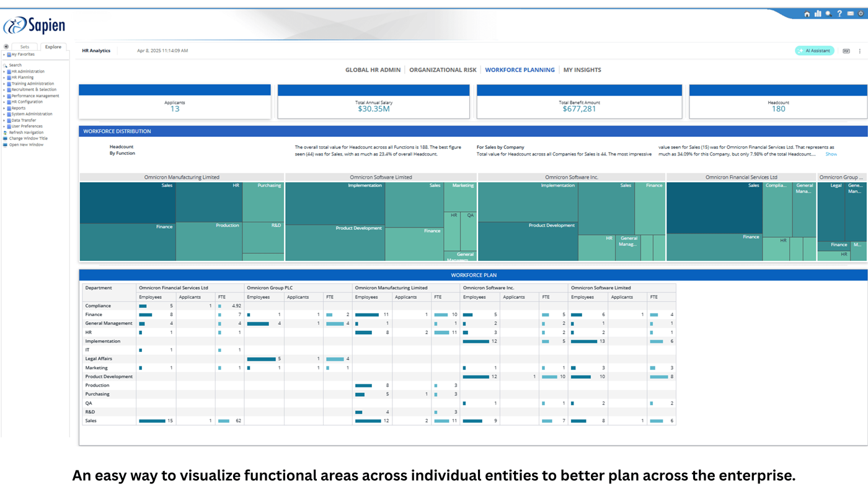Open the MY INSIGHTS tab
Image resolution: width=868 pixels, height=502 pixels.
tap(582, 70)
